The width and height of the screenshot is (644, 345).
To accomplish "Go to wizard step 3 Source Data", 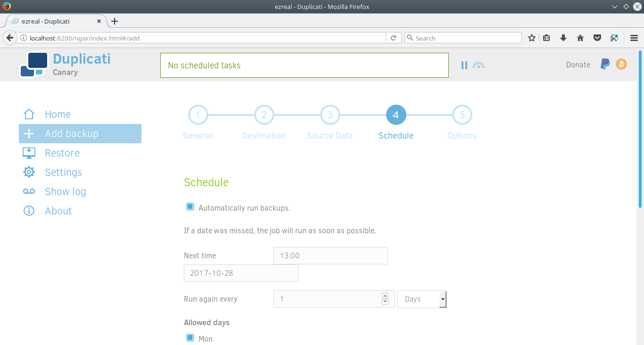I will [x=330, y=115].
